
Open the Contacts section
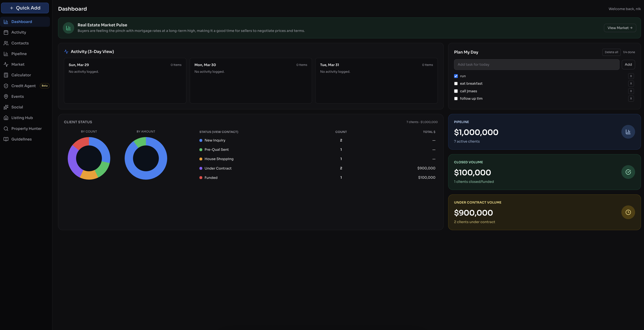(x=20, y=43)
